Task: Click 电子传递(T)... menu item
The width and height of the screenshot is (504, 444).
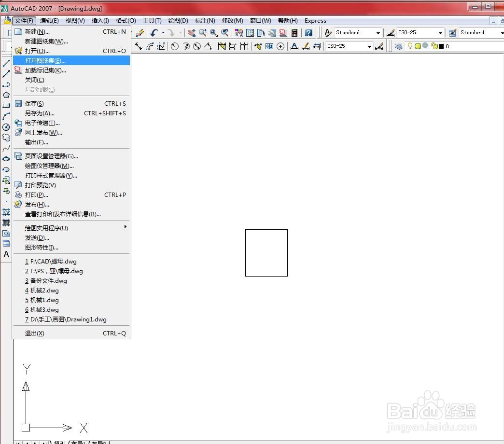Action: tap(71, 123)
